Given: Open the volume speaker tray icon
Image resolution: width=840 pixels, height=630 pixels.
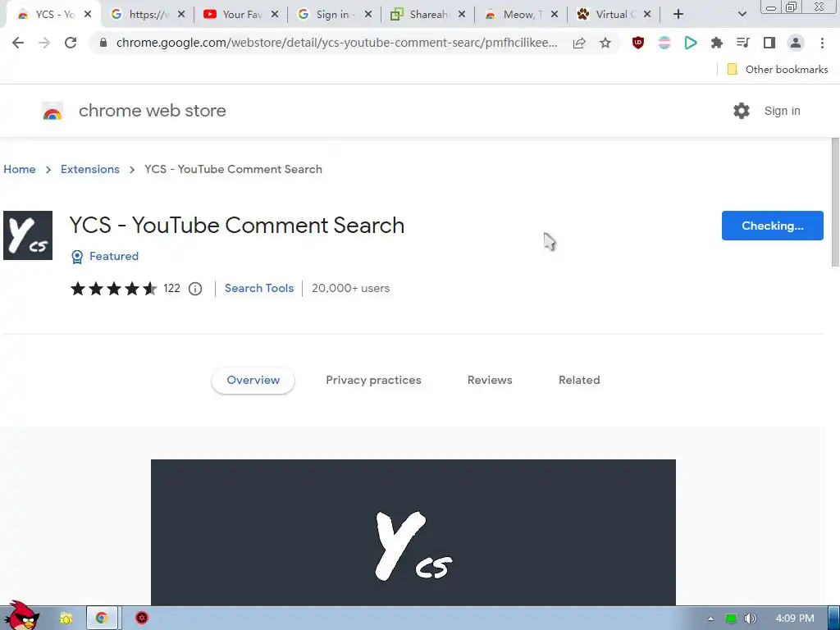Looking at the screenshot, I should [x=750, y=619].
